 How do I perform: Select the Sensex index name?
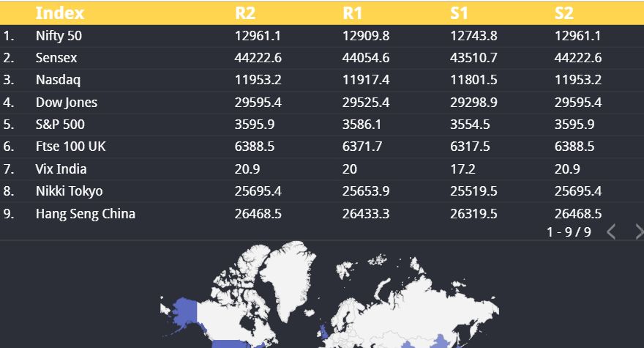click(56, 58)
